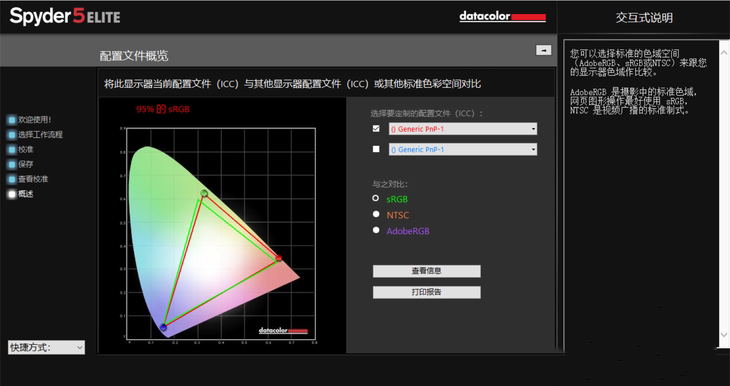Click the 欢迎使用! step indicator icon

click(x=12, y=120)
